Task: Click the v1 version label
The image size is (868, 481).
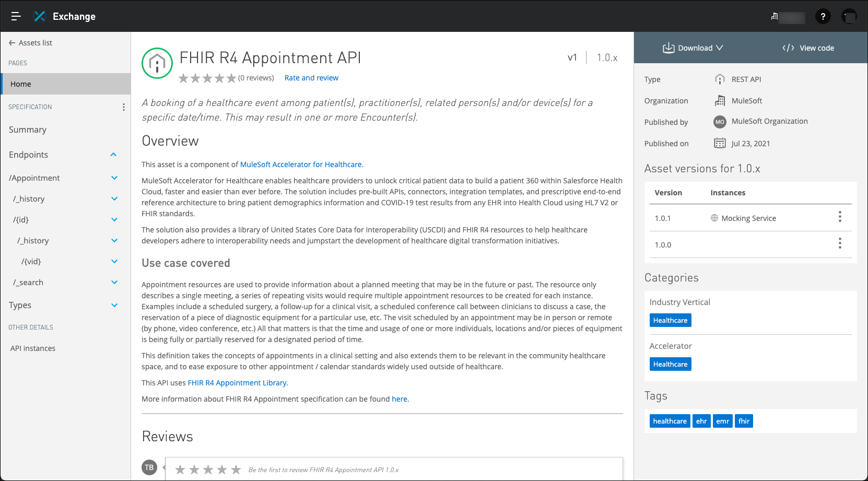Action: (x=572, y=57)
